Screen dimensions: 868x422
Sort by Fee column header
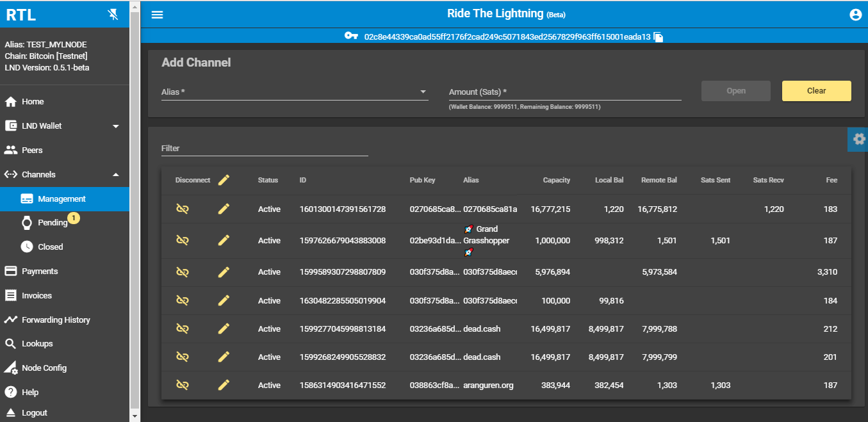tap(831, 180)
